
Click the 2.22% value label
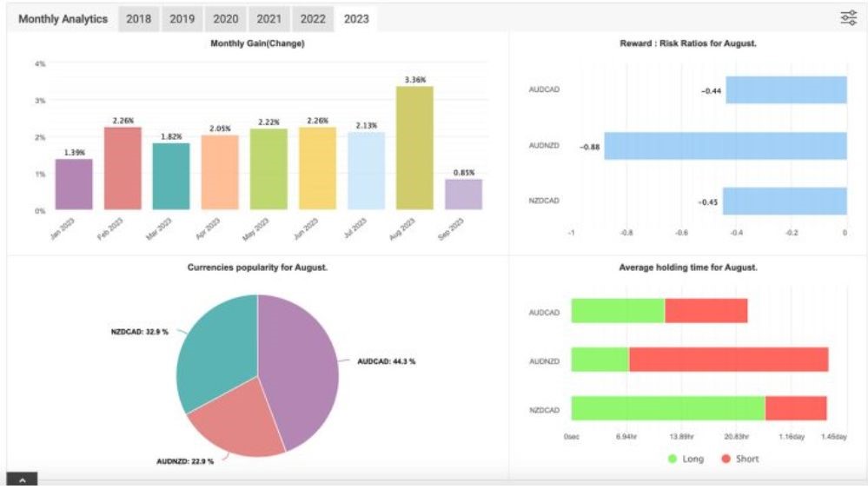click(x=268, y=122)
